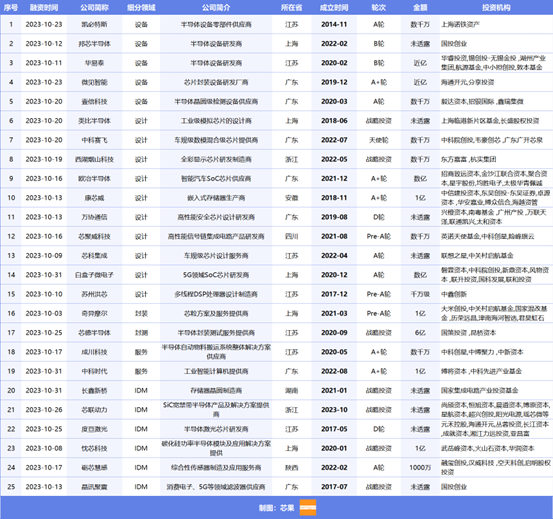Click the founding date 2019-12

click(334, 82)
